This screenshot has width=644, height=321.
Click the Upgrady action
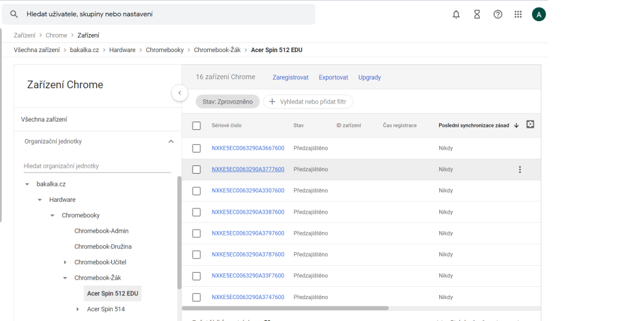[x=370, y=78]
